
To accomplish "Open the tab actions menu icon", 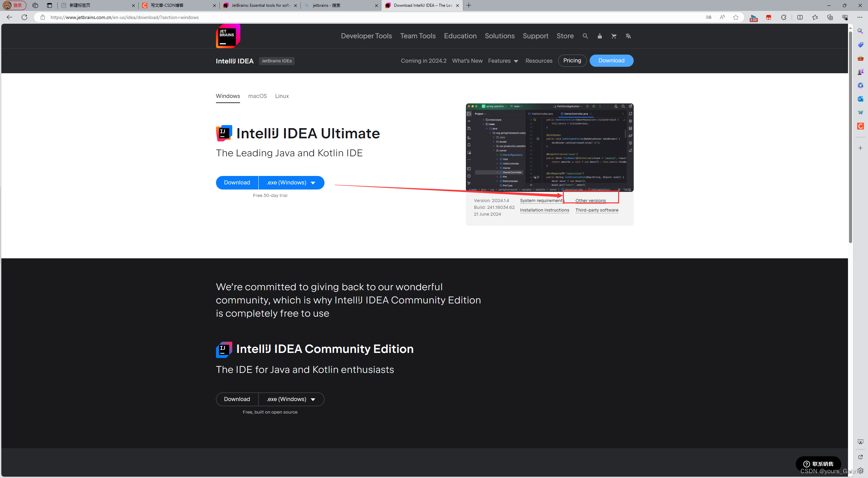I will [50, 5].
